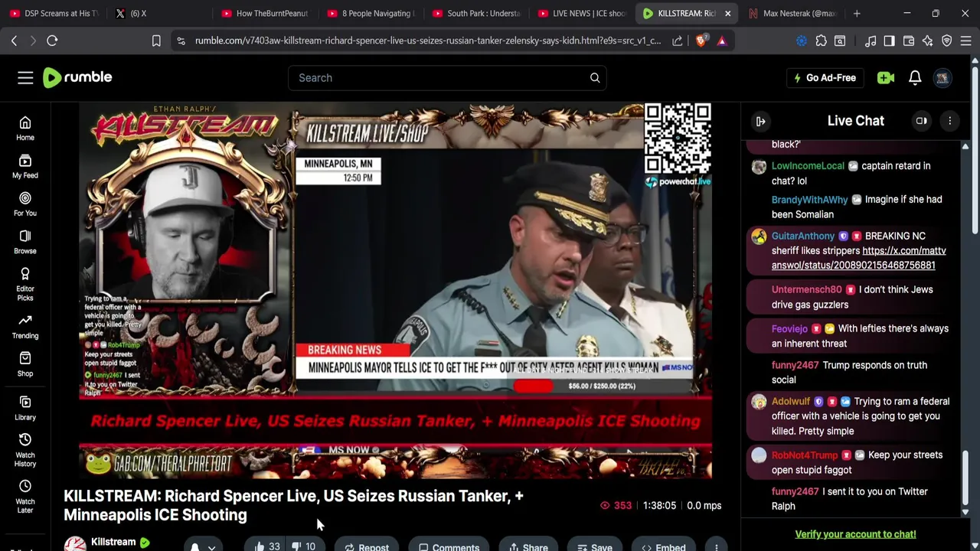Open a new browser tab
Image resolution: width=980 pixels, height=551 pixels.
click(857, 13)
